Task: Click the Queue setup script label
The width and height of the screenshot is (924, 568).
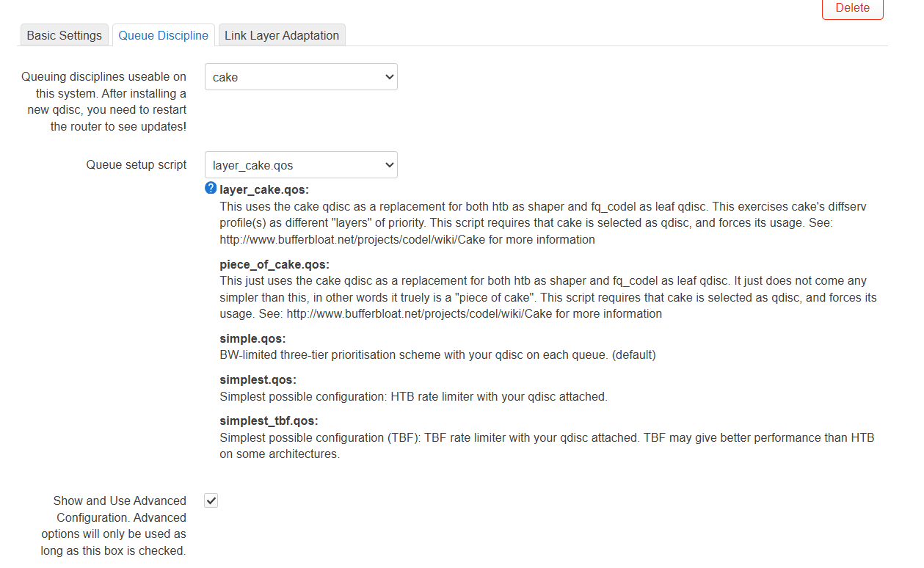Action: (x=137, y=164)
